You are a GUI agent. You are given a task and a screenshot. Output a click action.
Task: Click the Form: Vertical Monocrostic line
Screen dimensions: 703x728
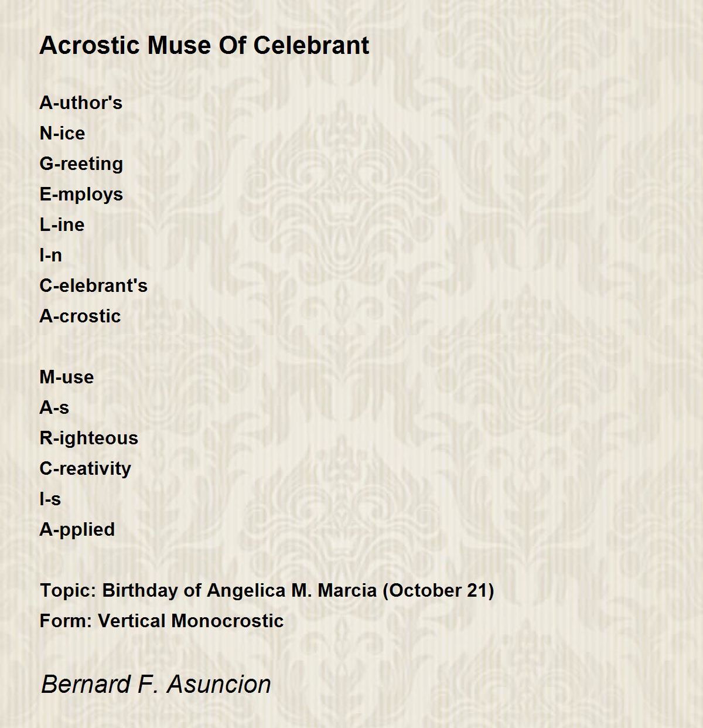pos(162,621)
